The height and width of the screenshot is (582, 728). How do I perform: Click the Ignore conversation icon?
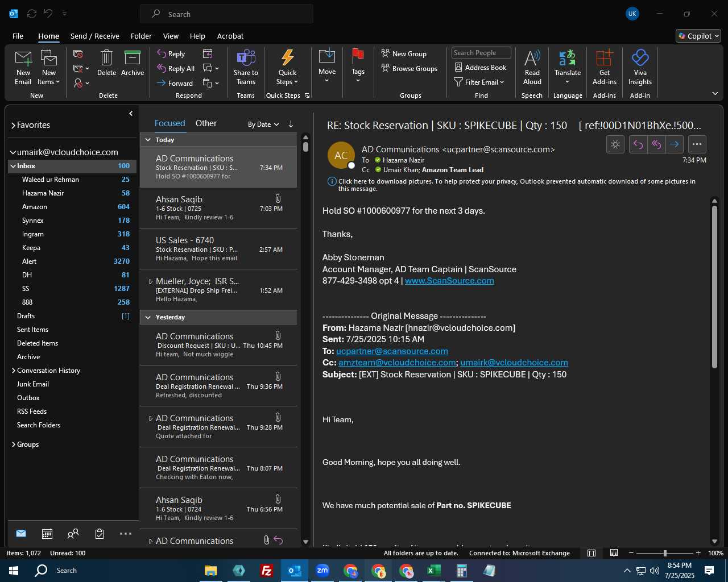click(78, 54)
